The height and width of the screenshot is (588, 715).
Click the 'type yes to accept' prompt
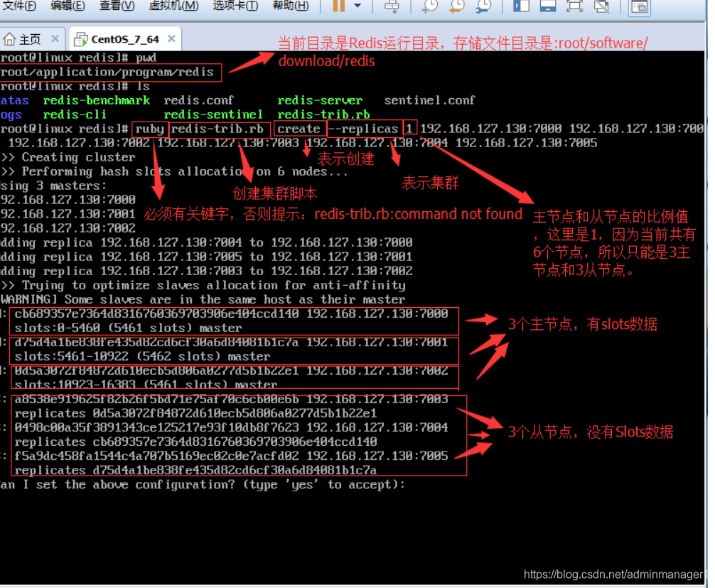(203, 484)
